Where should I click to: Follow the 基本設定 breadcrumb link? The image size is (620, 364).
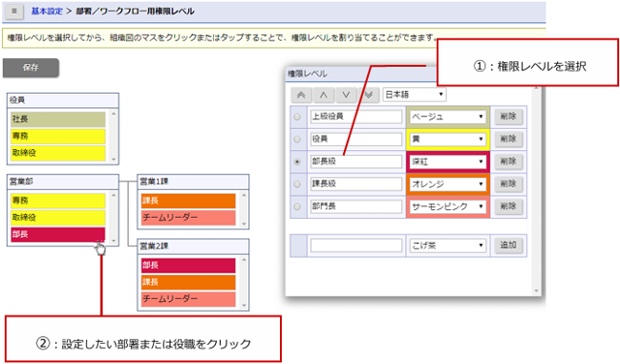(47, 11)
